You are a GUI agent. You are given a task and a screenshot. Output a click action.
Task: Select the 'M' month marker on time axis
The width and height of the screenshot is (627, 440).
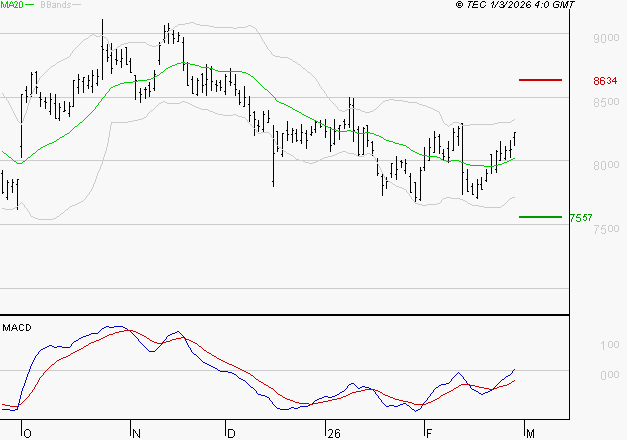coord(527,433)
